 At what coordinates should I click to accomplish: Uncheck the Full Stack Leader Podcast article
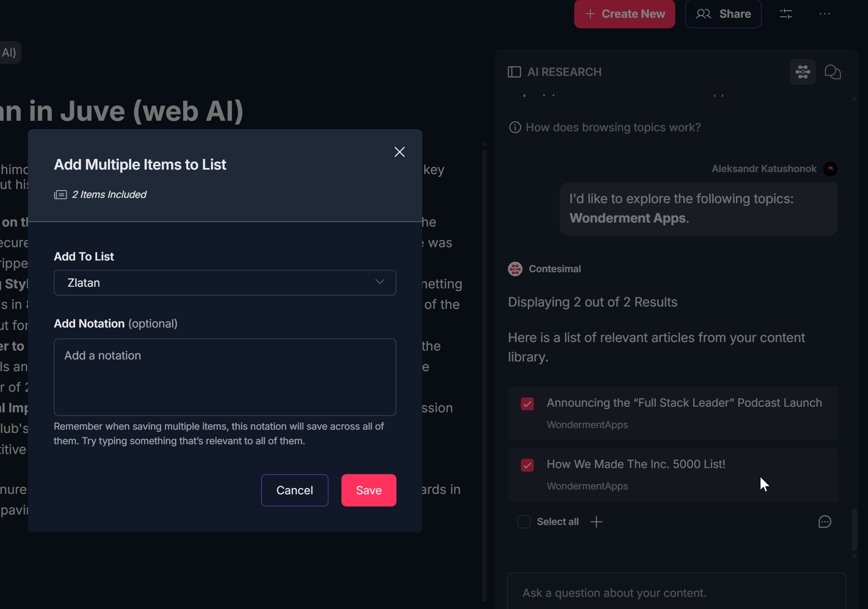click(x=527, y=404)
